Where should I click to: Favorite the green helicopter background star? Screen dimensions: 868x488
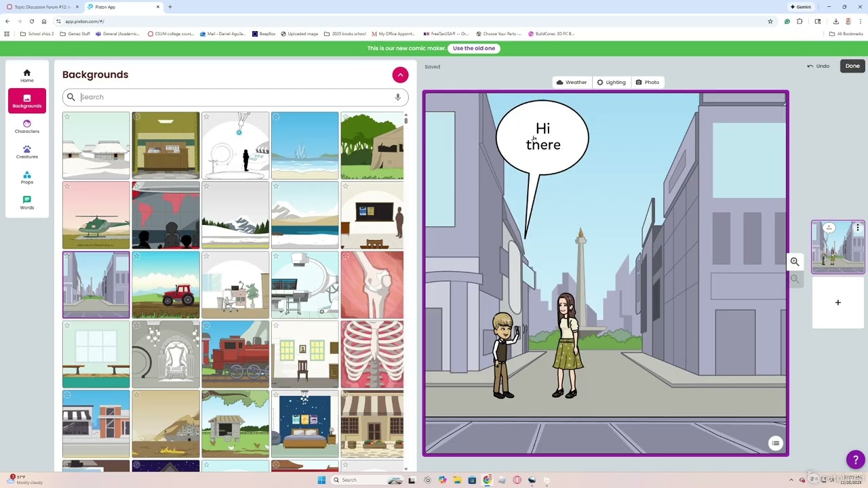[x=67, y=186]
